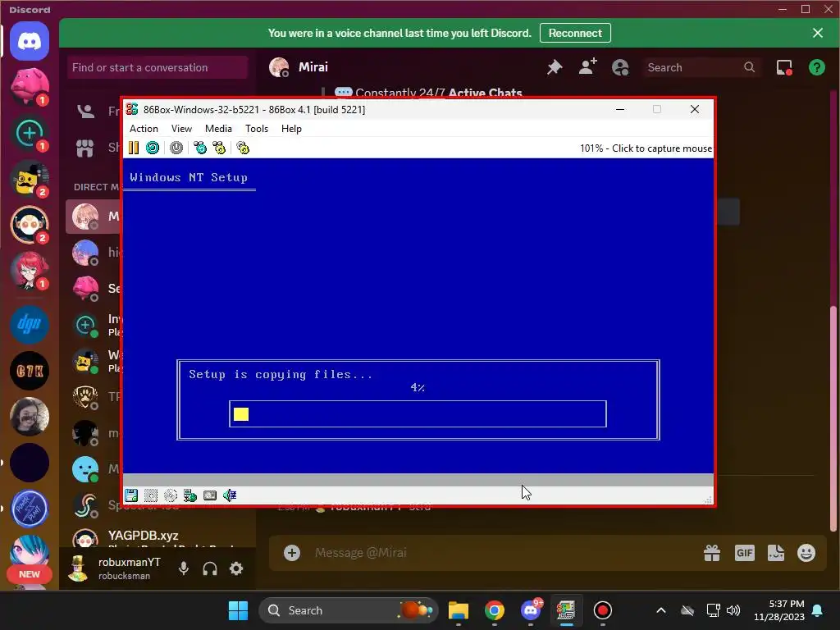Open Discord User Settings gear
The height and width of the screenshot is (630, 840).
(x=236, y=568)
